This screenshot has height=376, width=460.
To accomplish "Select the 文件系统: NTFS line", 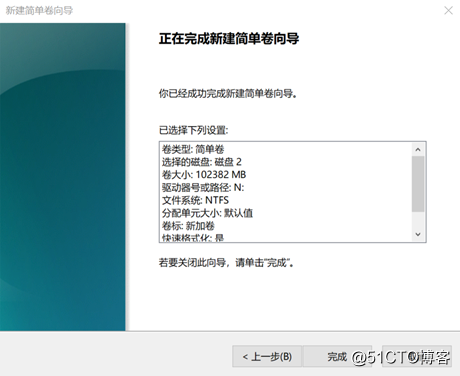I will 195,200.
